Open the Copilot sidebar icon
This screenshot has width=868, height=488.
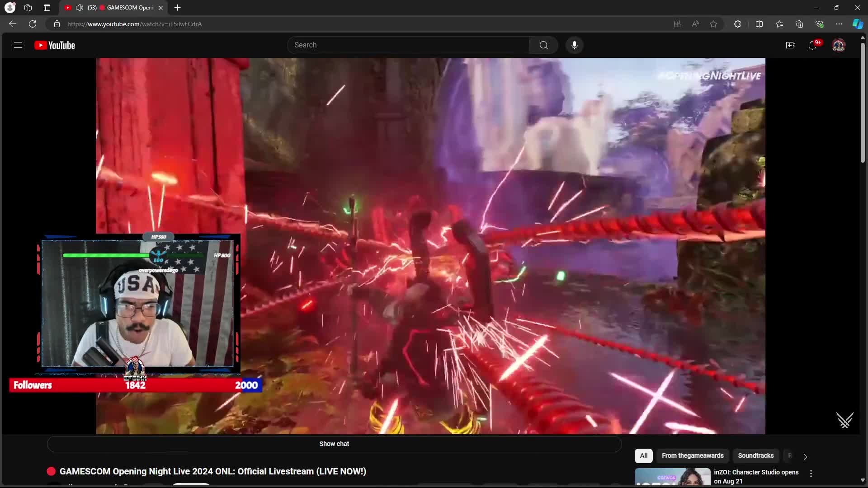point(858,24)
